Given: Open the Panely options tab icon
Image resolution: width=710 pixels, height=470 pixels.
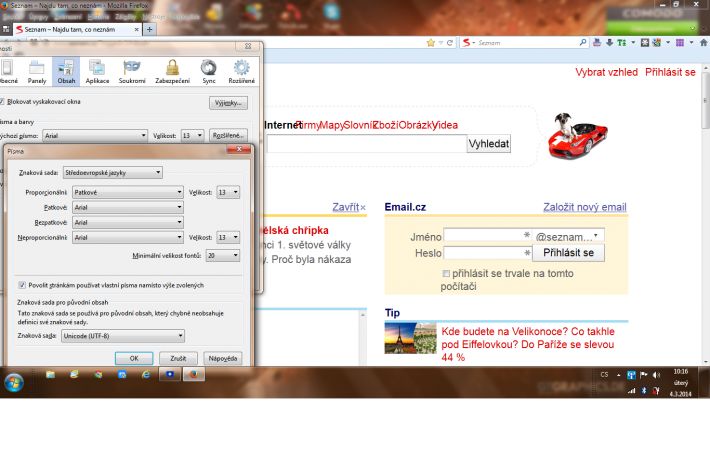Looking at the screenshot, I should click(37, 72).
